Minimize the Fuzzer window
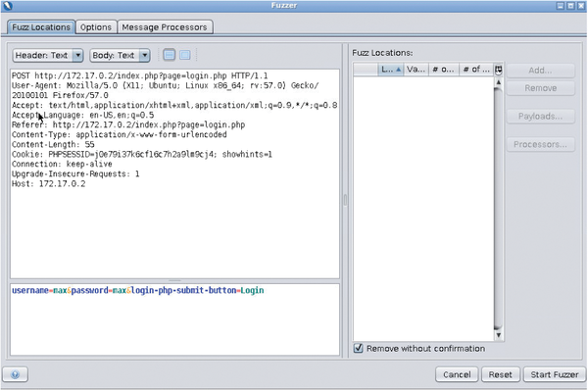Screen dimensions: 588x390 561,6
